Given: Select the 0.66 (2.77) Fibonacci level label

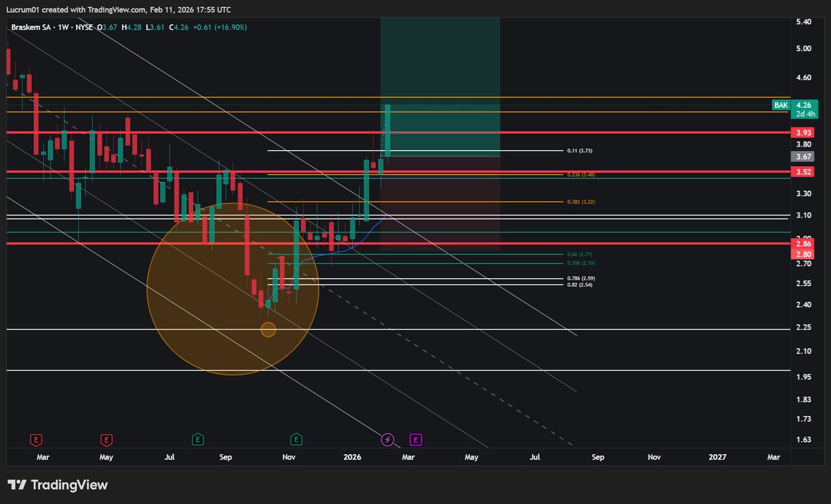Looking at the screenshot, I should [580, 255].
